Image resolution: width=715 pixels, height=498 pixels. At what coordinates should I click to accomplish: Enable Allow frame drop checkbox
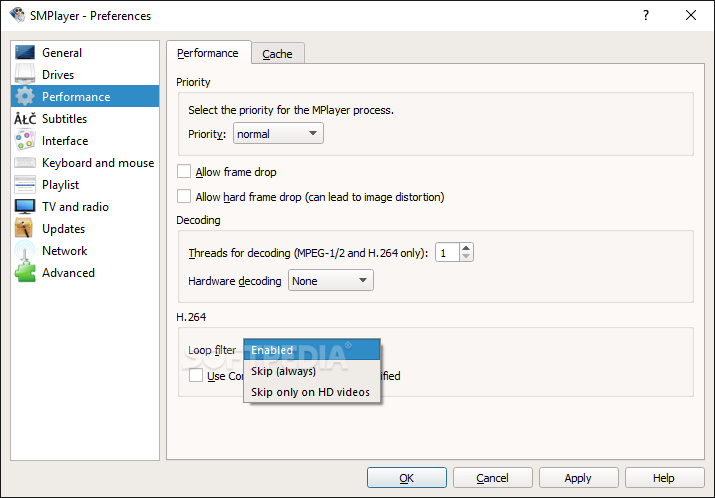point(184,171)
